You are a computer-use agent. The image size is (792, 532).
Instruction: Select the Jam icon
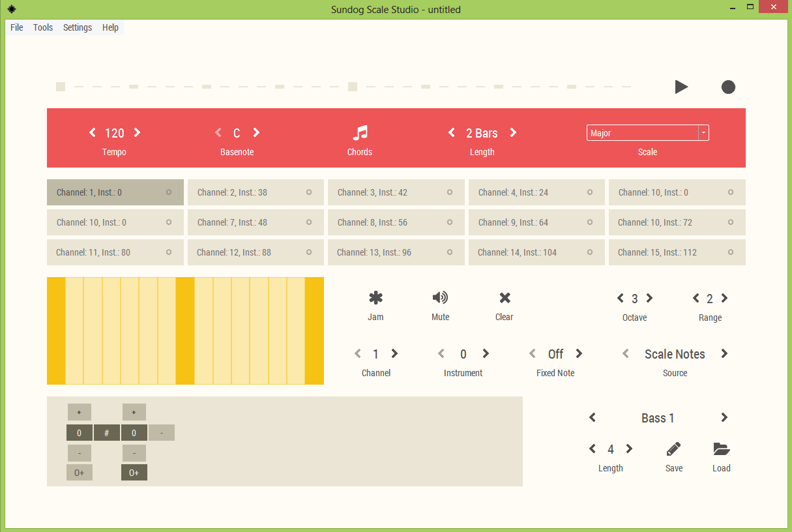click(375, 297)
